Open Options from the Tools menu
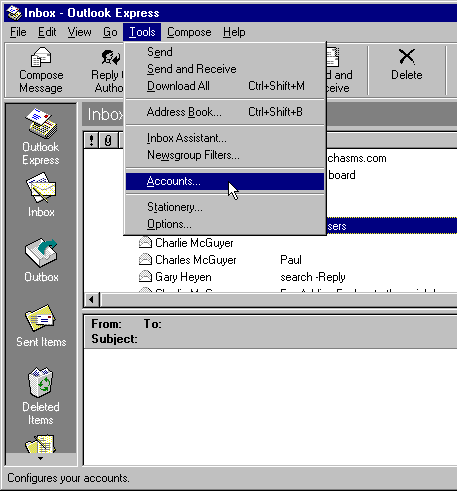The width and height of the screenshot is (457, 491). tap(225, 224)
